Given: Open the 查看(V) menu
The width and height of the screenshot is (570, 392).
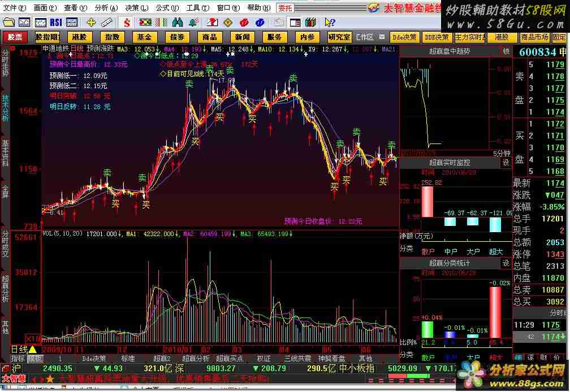Looking at the screenshot, I should (76, 7).
